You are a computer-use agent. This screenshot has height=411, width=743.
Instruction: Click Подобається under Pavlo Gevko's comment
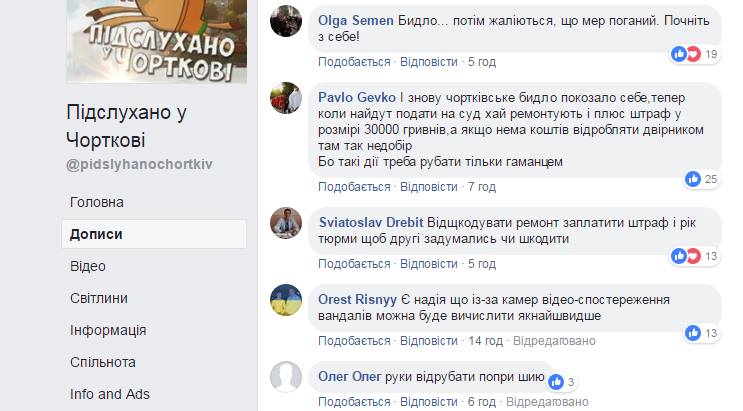click(354, 187)
